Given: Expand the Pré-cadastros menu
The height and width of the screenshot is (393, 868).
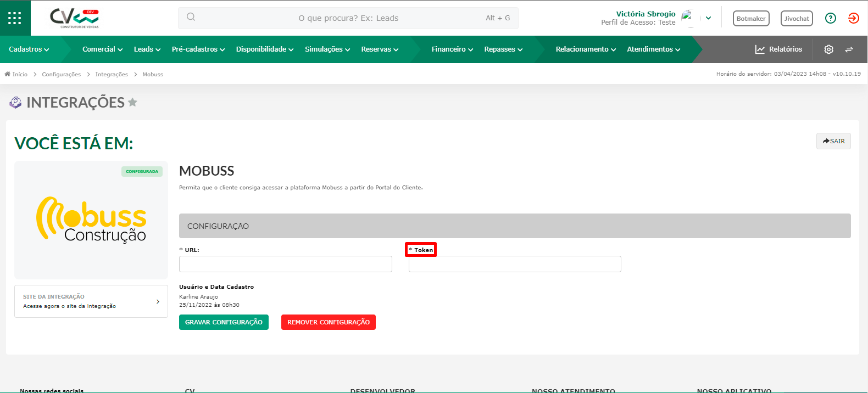Looking at the screenshot, I should tap(198, 49).
